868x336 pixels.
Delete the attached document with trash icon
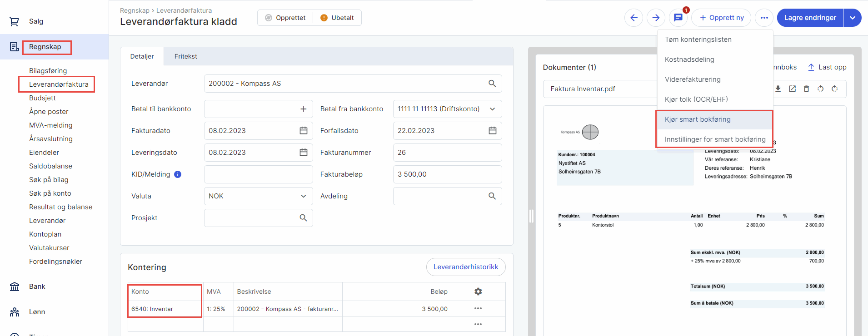tap(806, 89)
